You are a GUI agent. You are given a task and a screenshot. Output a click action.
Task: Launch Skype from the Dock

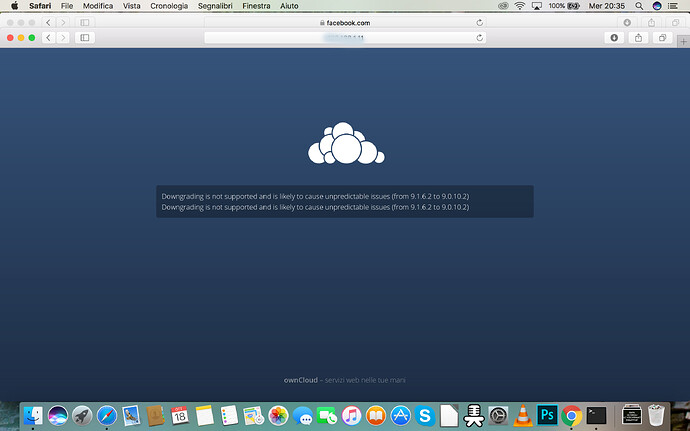point(425,415)
